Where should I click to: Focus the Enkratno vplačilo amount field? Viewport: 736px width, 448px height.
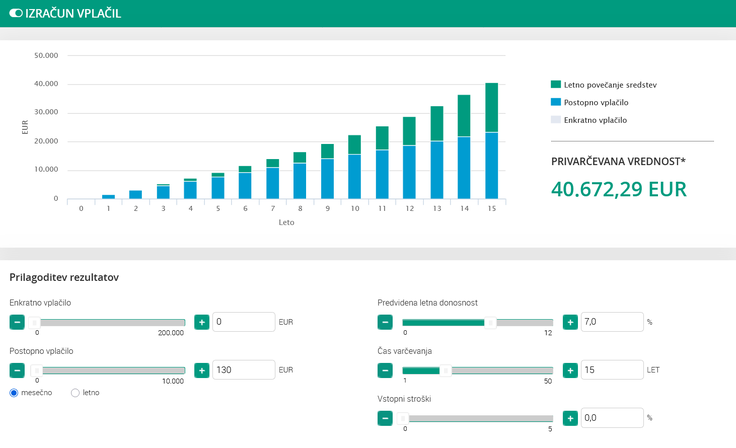point(243,322)
